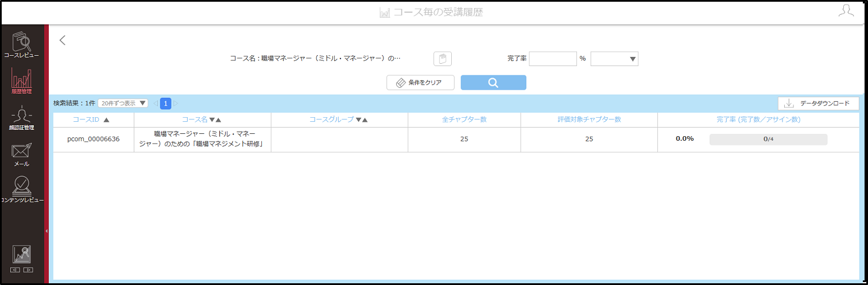The image size is (868, 285).
Task: Click the コース名 filter label text
Action: pyautogui.click(x=315, y=59)
